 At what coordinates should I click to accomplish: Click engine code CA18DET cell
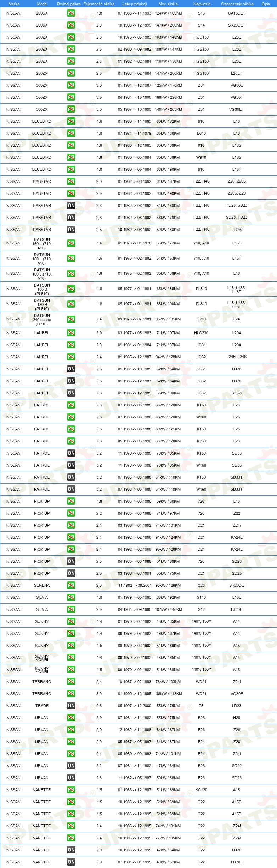coord(237,13)
